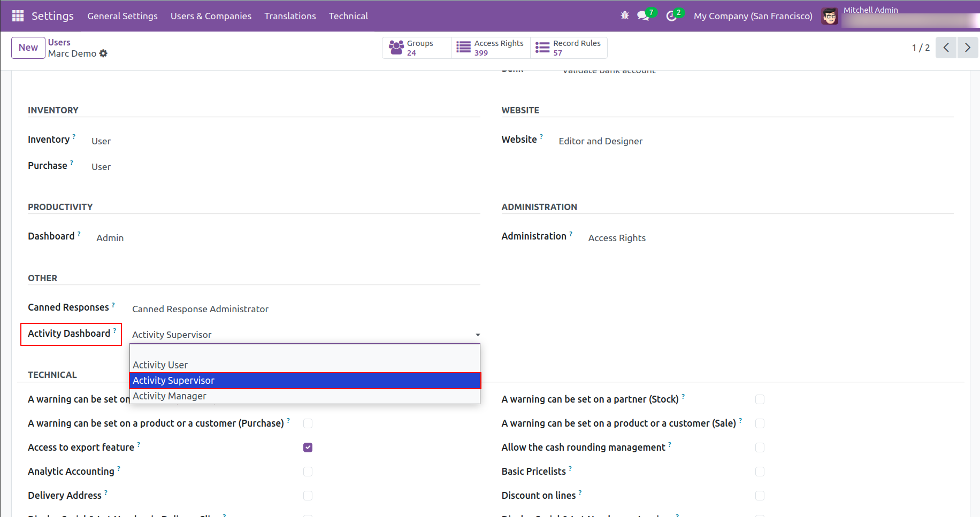The image size is (980, 517).
Task: Select Activity User option
Action: click(305, 365)
